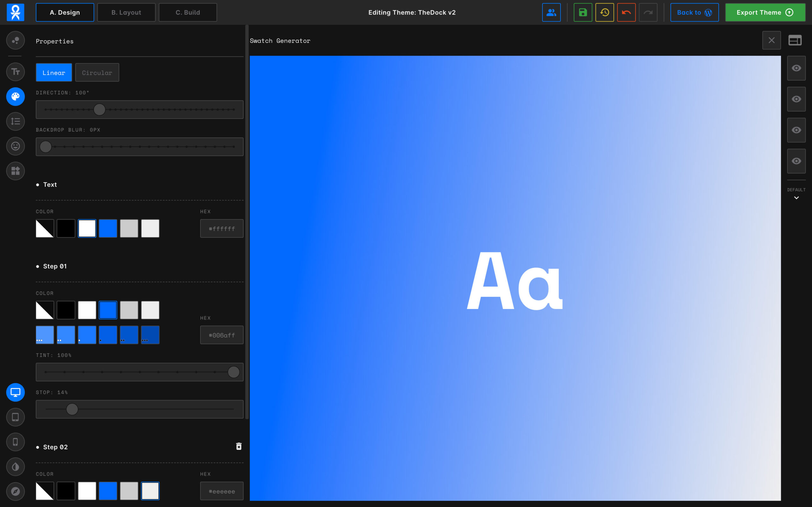812x507 pixels.
Task: Click the green save icon in the toolbar
Action: coord(583,12)
